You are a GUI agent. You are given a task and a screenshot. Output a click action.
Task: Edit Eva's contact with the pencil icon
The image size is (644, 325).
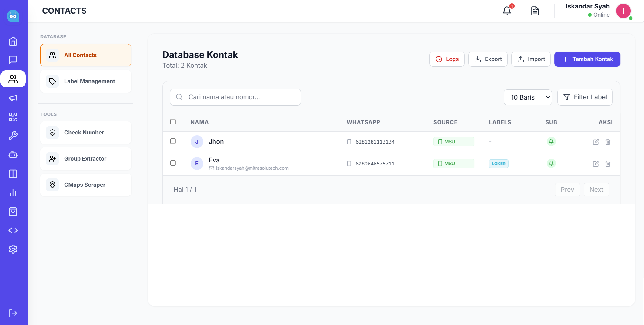596,164
